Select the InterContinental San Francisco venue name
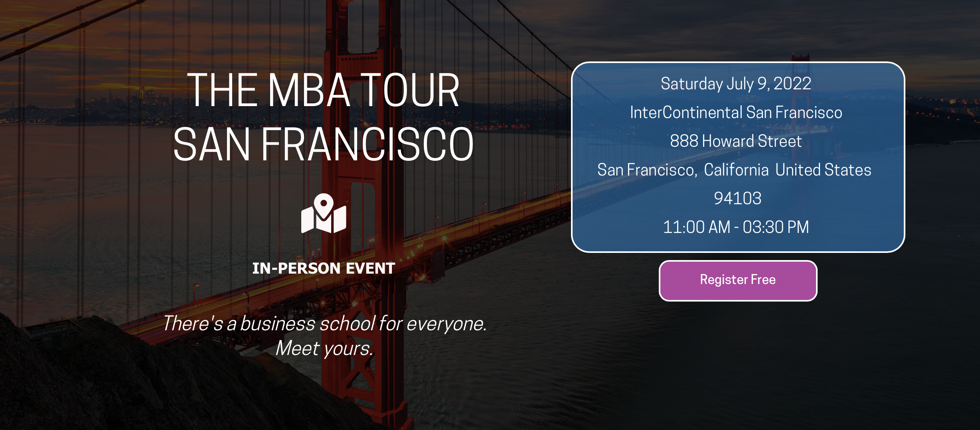Image resolution: width=980 pixels, height=430 pixels. 736,112
